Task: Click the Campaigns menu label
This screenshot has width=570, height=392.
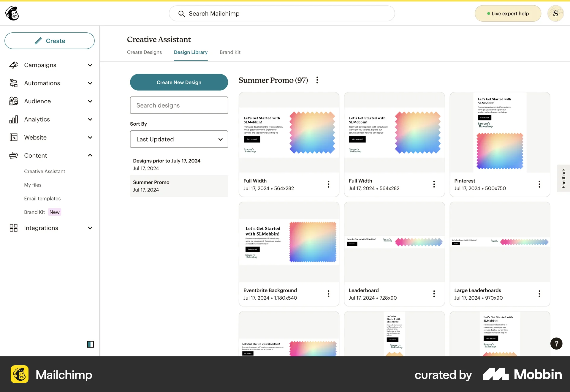Action: 40,65
